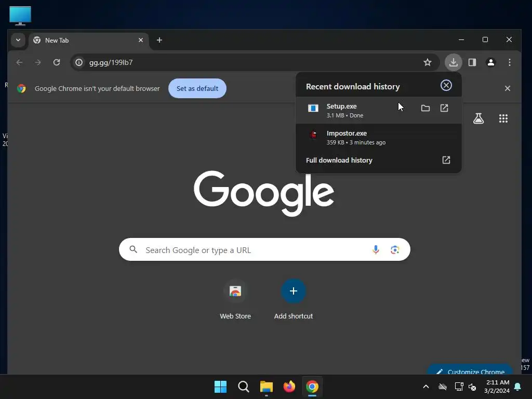This screenshot has height=399, width=532.
Task: Select Setup.exe download entry
Action: click(x=378, y=110)
